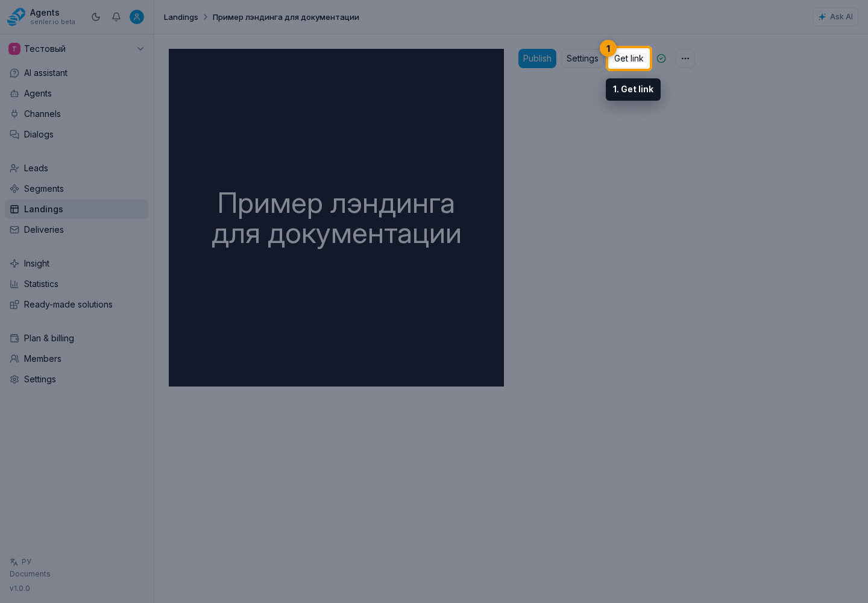
Task: Click the Members people icon
Action: click(x=14, y=359)
